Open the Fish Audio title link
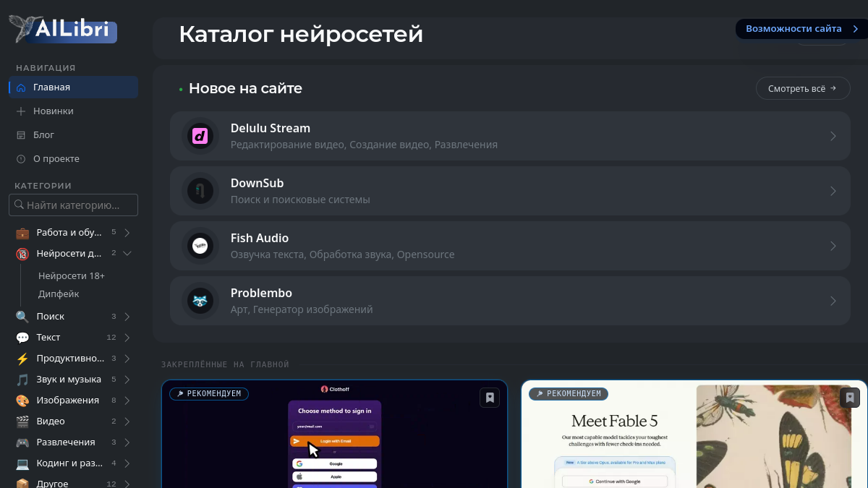Viewport: 868px width, 488px height. (260, 238)
